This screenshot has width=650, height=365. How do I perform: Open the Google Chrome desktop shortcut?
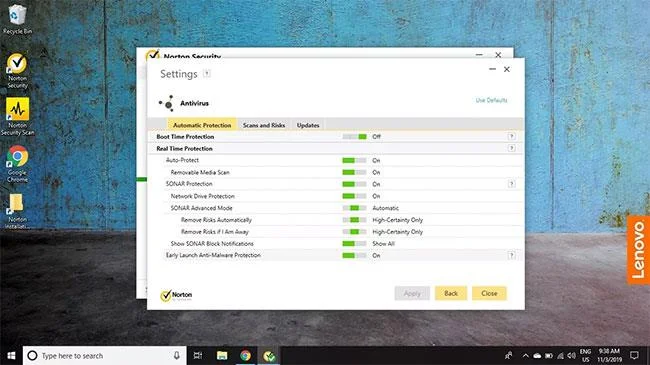pyautogui.click(x=17, y=164)
